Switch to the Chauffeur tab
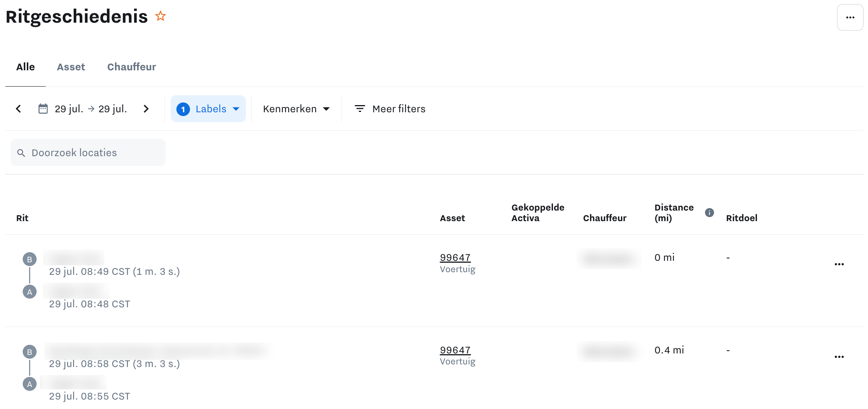Image resolution: width=868 pixels, height=409 pixels. pos(131,67)
